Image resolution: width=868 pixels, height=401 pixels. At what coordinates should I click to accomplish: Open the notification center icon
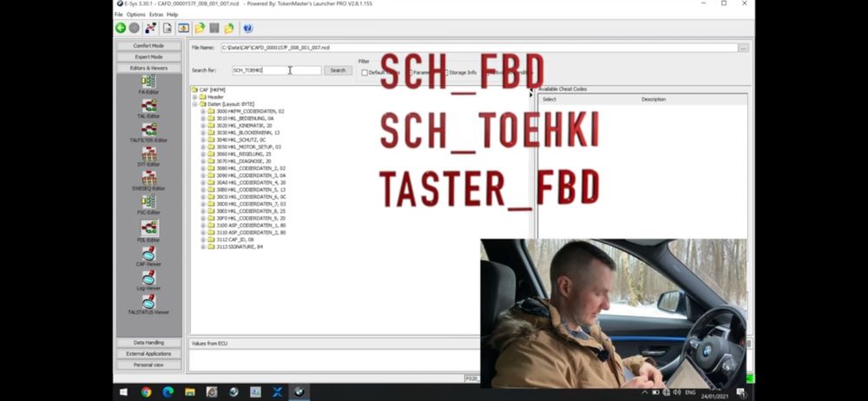tap(741, 392)
